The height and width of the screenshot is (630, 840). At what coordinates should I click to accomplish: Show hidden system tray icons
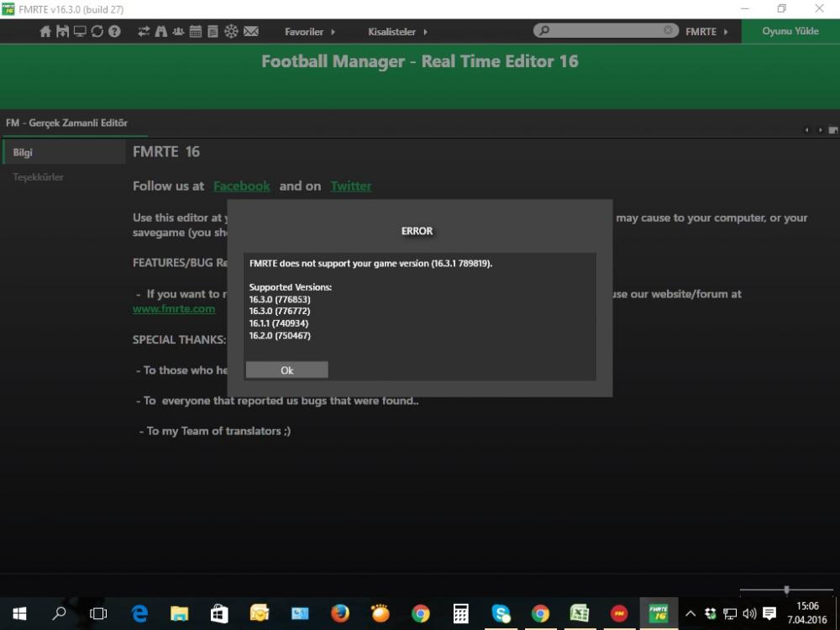690,614
